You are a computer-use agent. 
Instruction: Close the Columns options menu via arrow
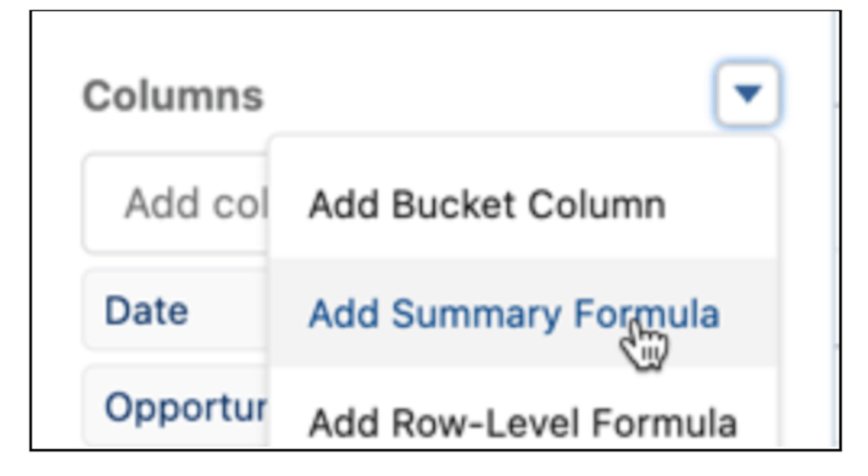tap(747, 94)
